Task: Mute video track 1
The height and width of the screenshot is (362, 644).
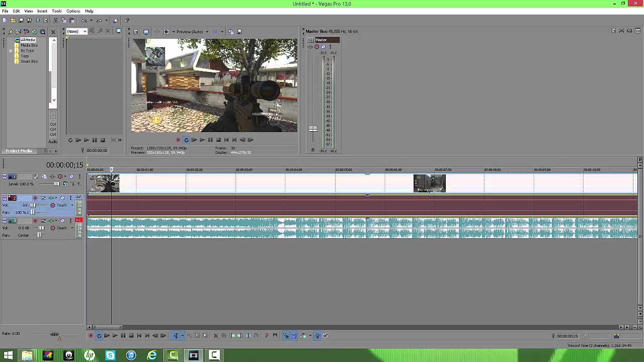Action: coord(71,176)
